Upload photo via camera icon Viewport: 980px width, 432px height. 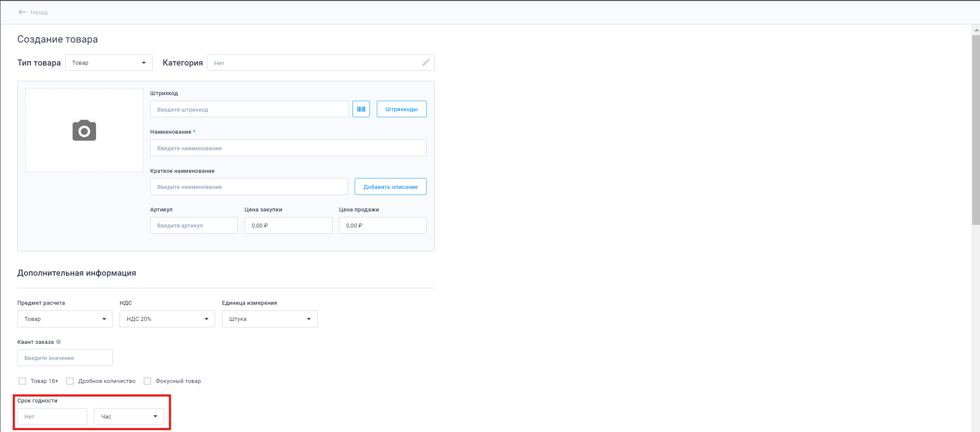point(84,130)
